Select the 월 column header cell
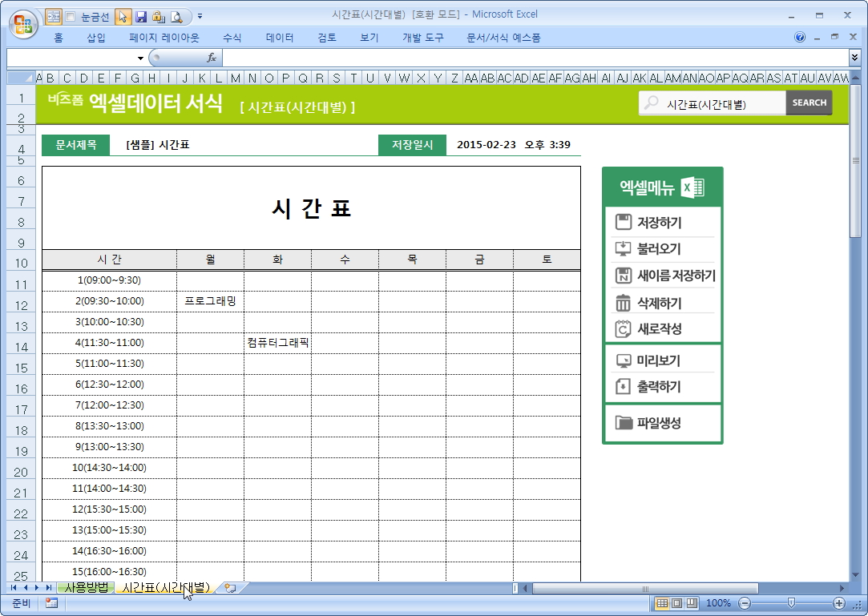This screenshot has width=868, height=616. click(210, 259)
